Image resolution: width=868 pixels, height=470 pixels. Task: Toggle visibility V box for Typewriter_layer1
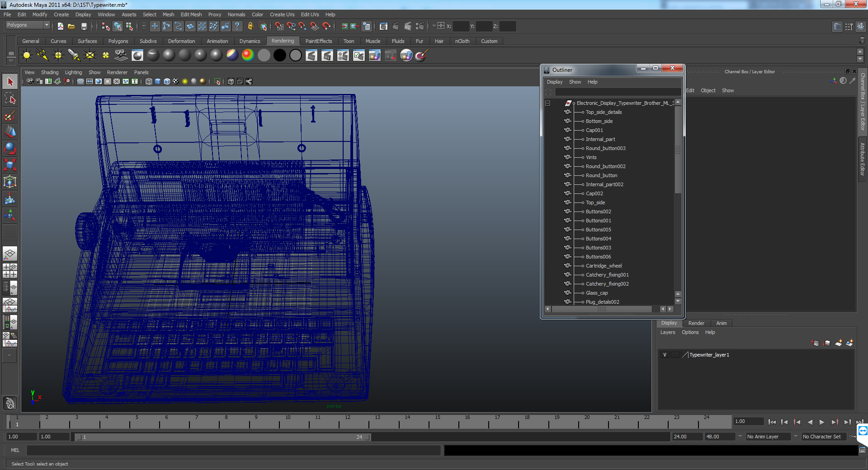[665, 355]
